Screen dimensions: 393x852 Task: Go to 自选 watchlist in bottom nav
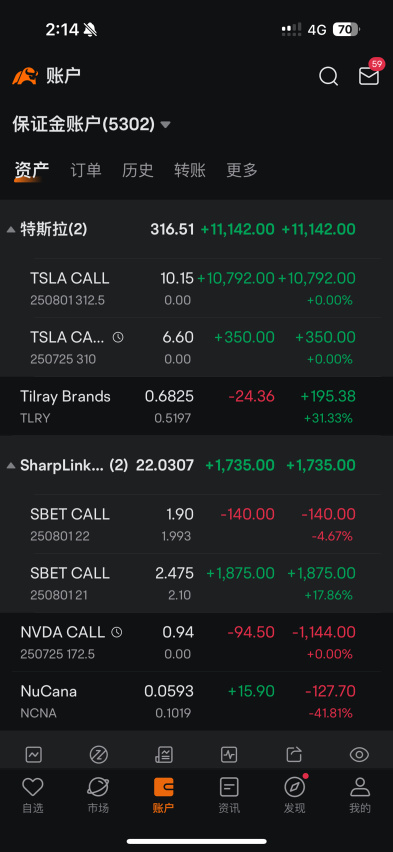33,795
